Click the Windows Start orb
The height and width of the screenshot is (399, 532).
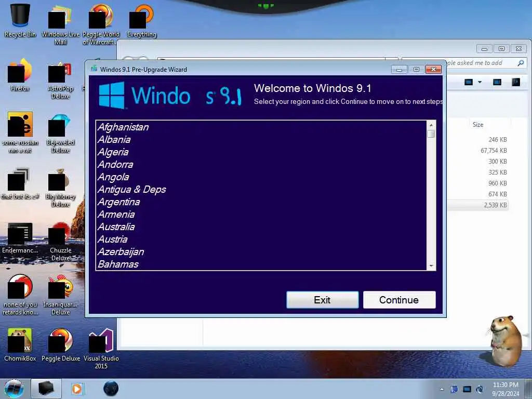click(14, 389)
